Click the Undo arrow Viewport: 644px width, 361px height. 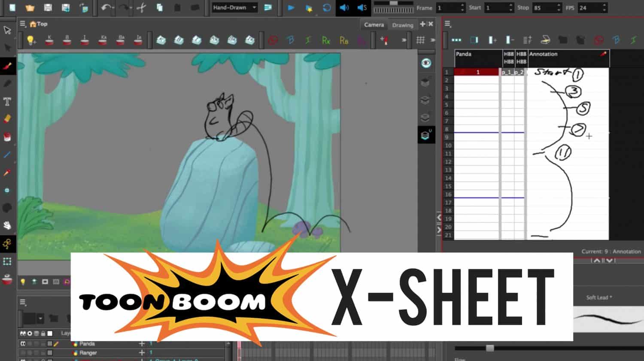tap(106, 7)
